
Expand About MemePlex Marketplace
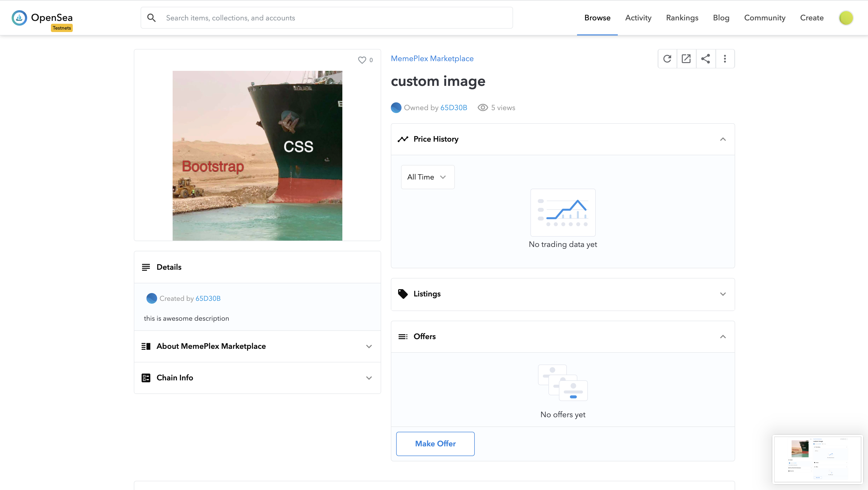pyautogui.click(x=369, y=346)
